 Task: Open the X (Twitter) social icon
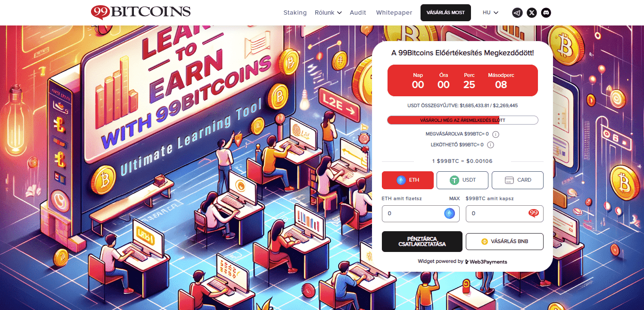click(x=532, y=13)
